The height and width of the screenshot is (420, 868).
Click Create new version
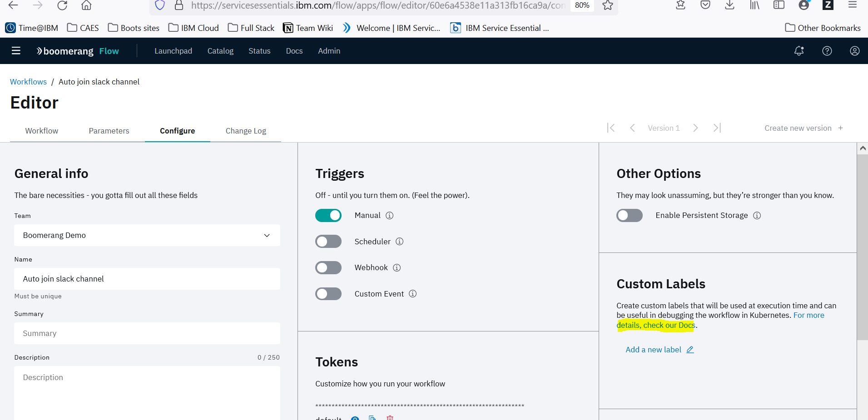click(x=804, y=128)
